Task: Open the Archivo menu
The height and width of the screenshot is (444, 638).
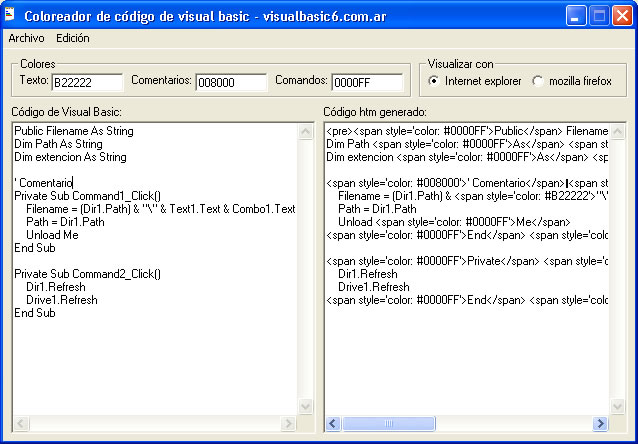Action: [x=26, y=38]
